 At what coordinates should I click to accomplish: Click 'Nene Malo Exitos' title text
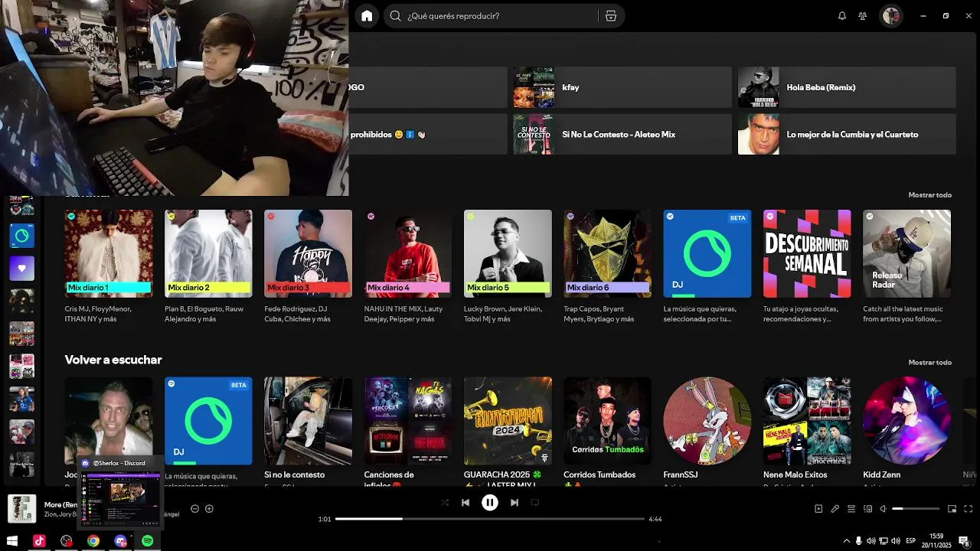(795, 474)
